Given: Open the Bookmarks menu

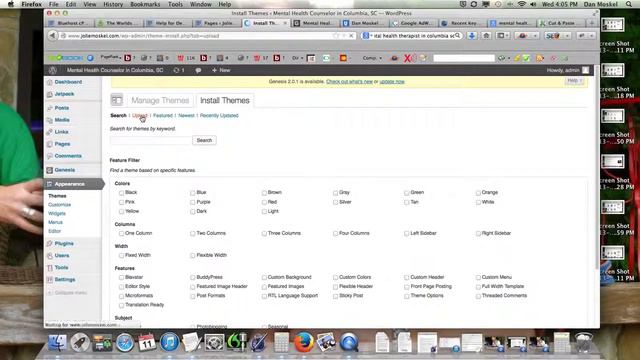Looking at the screenshot, I should click(145, 4).
